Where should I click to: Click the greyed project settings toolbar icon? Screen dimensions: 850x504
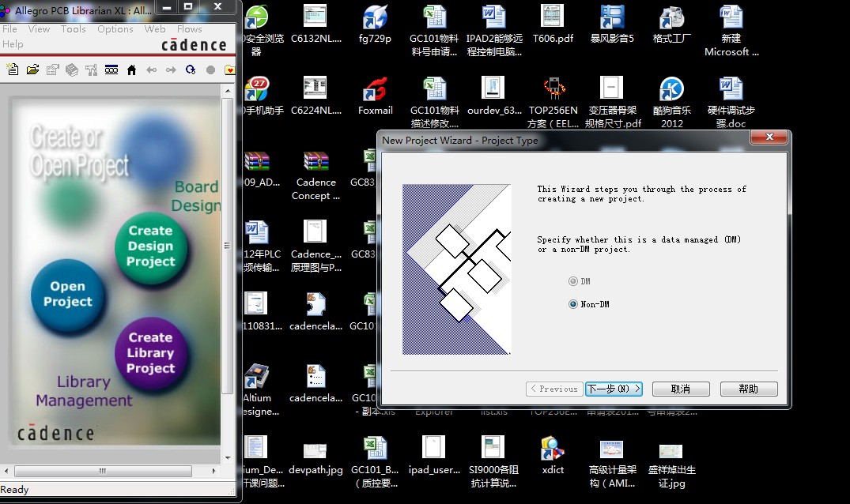pyautogui.click(x=53, y=70)
